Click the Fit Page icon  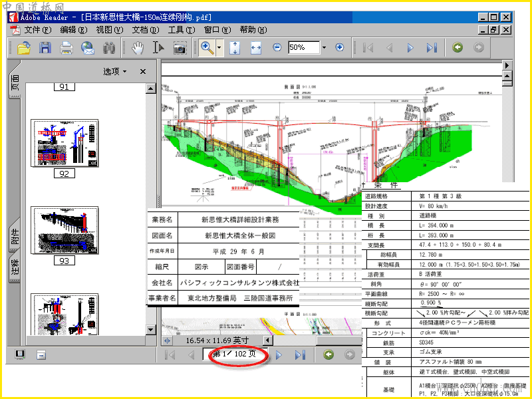coord(235,48)
